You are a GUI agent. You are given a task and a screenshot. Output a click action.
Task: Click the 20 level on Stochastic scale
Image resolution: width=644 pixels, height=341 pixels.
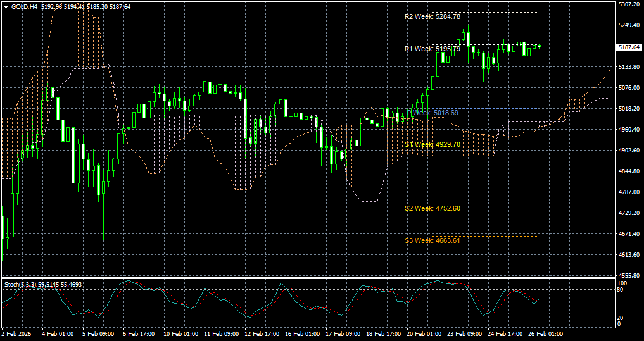click(x=621, y=318)
